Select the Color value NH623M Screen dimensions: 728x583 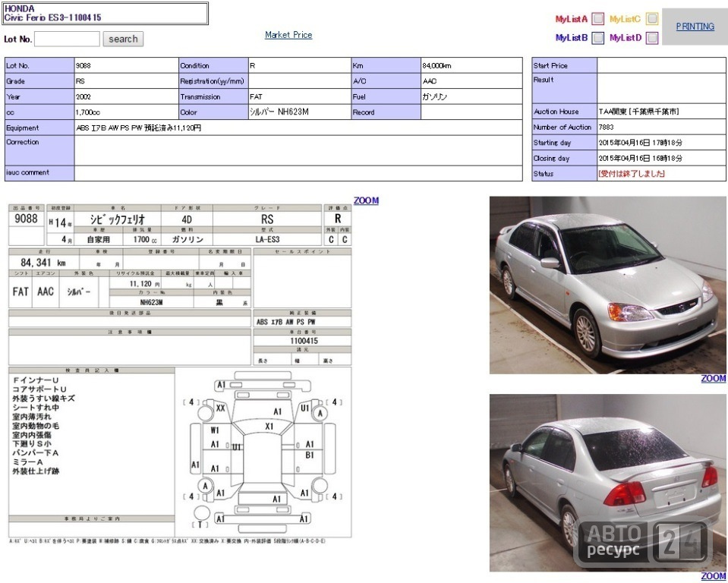click(x=279, y=112)
